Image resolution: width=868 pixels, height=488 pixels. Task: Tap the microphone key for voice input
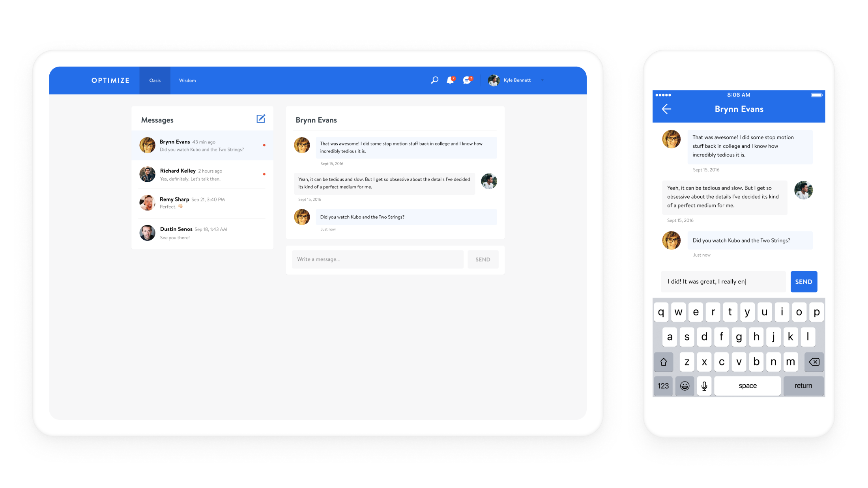[x=704, y=386]
